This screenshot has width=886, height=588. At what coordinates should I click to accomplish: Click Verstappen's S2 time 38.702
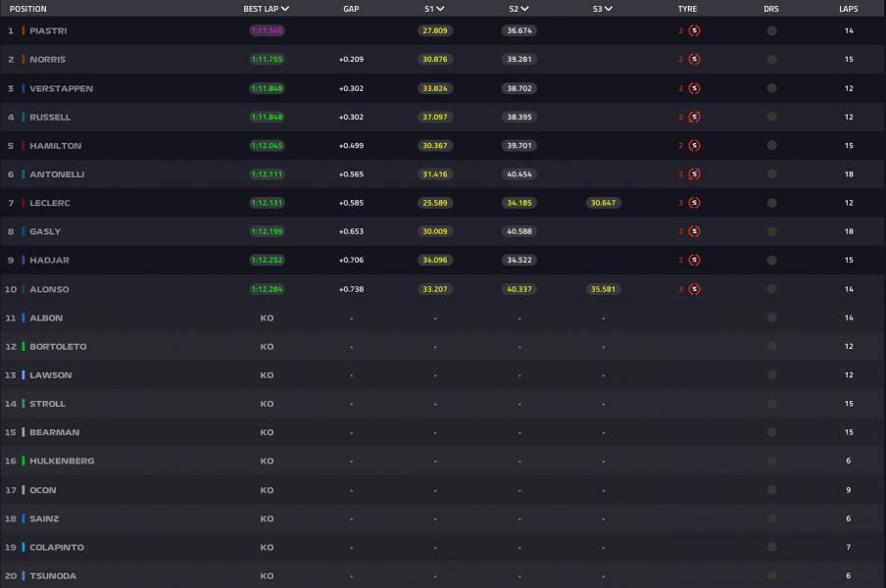519,88
